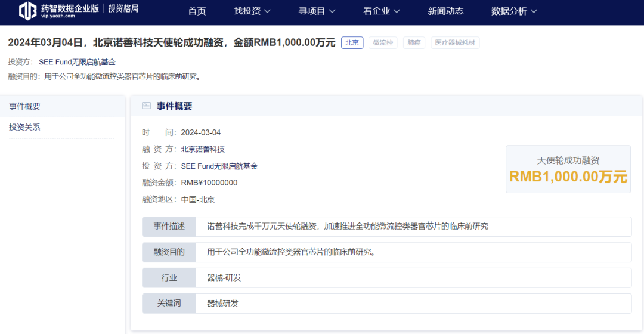Open SEE Fund无限启航基金 in 投资方 row
644x334 pixels.
pos(219,166)
